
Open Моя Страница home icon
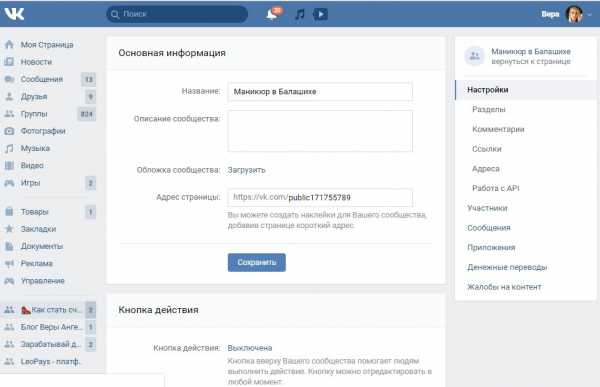pos(9,44)
